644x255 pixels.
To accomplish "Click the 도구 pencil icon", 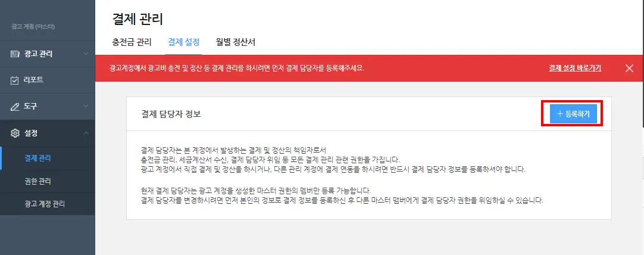I will click(x=15, y=107).
